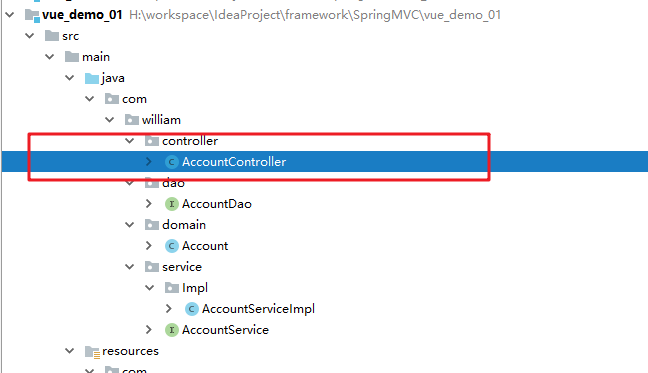The image size is (648, 373).
Task: Click the dao package icon
Action: (152, 183)
